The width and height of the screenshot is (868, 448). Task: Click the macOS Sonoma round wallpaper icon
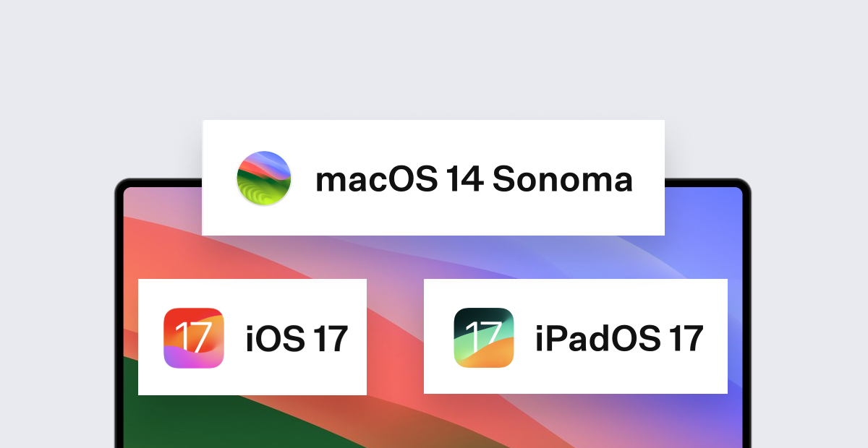265,178
